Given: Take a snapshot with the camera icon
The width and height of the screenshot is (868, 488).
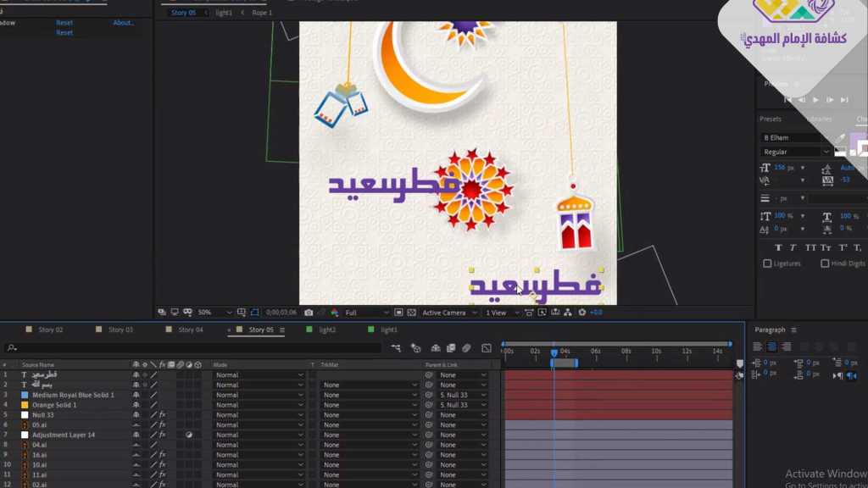Looking at the screenshot, I should tap(309, 313).
